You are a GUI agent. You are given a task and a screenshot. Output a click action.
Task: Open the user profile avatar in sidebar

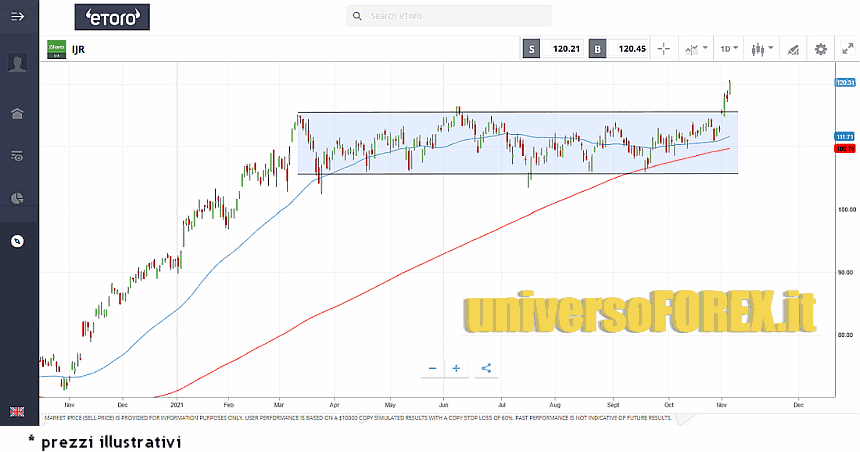tap(17, 63)
